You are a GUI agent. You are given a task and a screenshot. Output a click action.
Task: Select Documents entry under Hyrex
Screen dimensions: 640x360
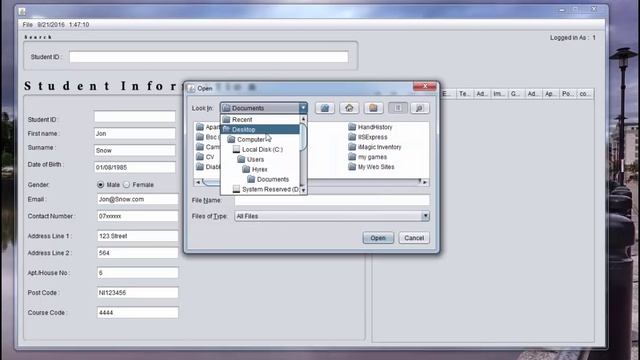point(260,179)
